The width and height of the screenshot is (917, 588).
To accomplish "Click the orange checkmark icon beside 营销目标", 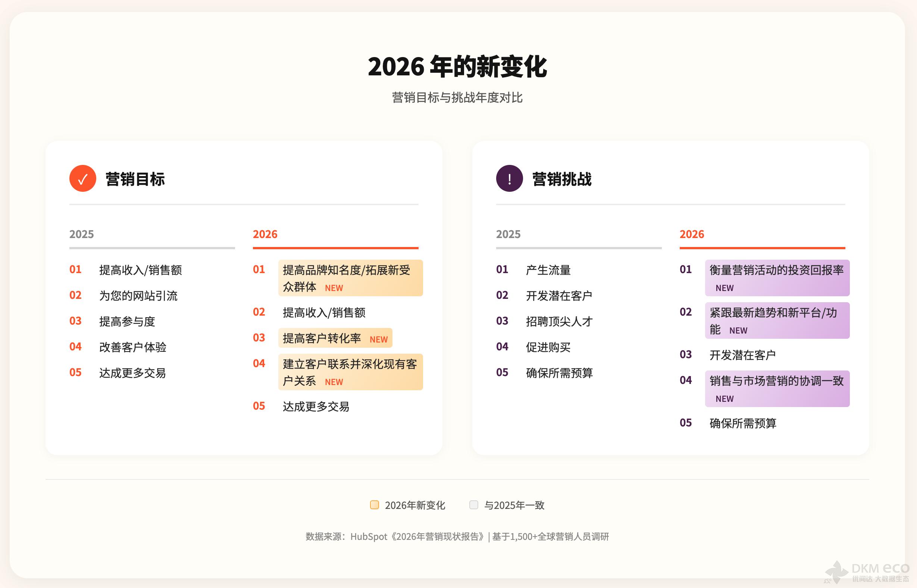I will (x=82, y=178).
